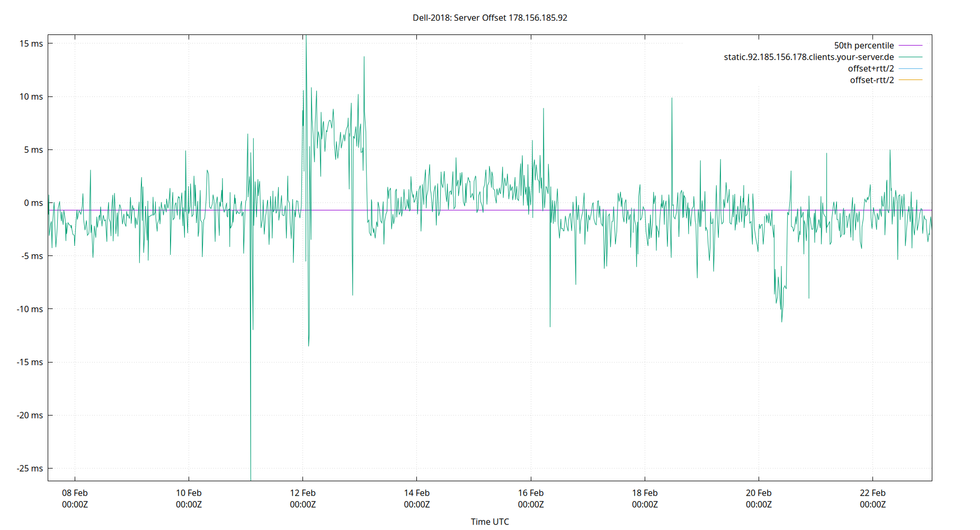Screen dimensions: 980x530
Task: Click the dark line sample beside 50th percentile
Action: pos(910,45)
